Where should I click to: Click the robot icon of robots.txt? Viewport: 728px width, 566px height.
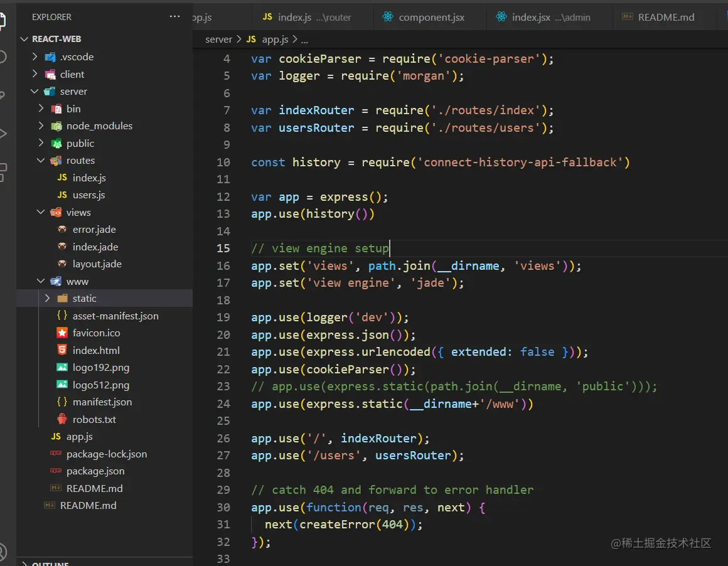[x=62, y=419]
